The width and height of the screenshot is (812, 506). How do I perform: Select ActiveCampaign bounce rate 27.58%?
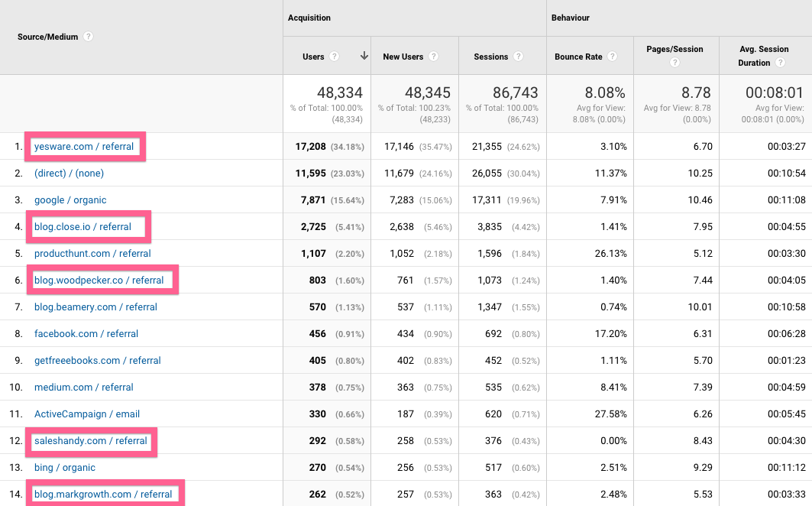(x=611, y=414)
